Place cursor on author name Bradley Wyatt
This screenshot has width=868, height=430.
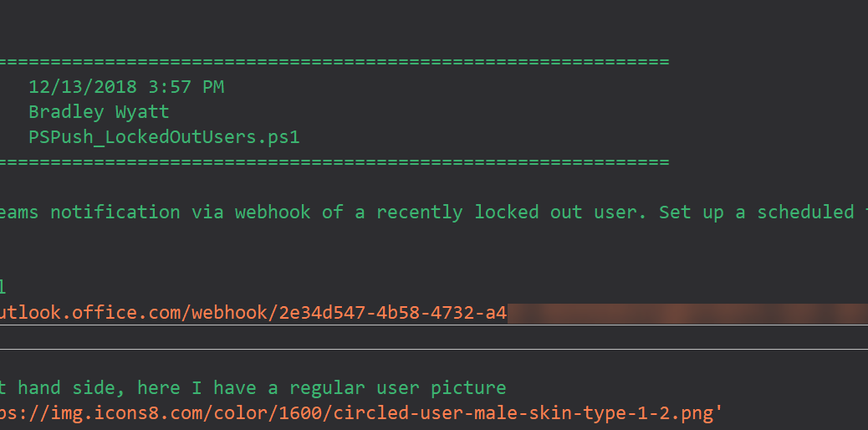point(99,112)
